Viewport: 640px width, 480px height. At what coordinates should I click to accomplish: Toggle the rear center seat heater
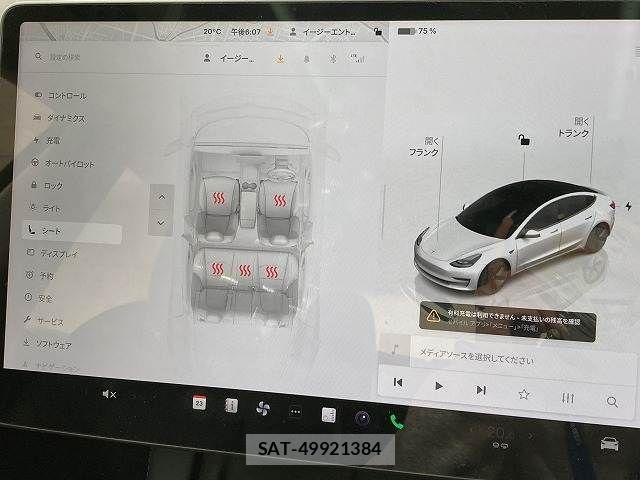244,271
